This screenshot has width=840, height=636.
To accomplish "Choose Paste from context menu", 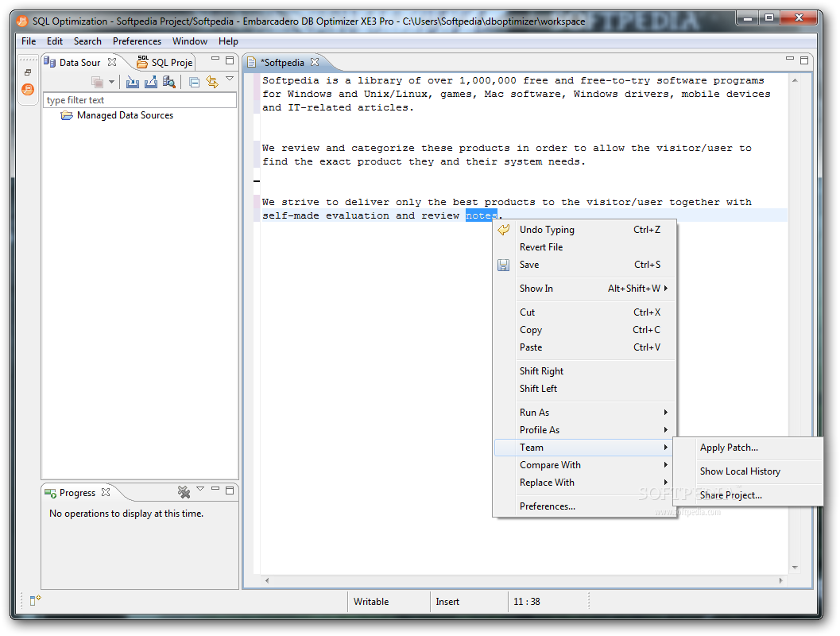I will (585, 347).
